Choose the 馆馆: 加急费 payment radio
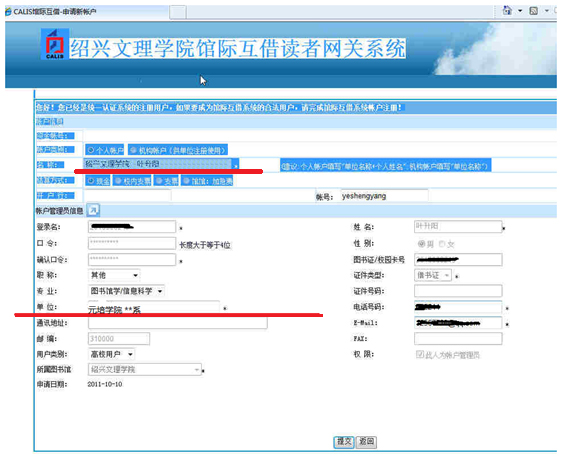562x458 pixels. (186, 181)
